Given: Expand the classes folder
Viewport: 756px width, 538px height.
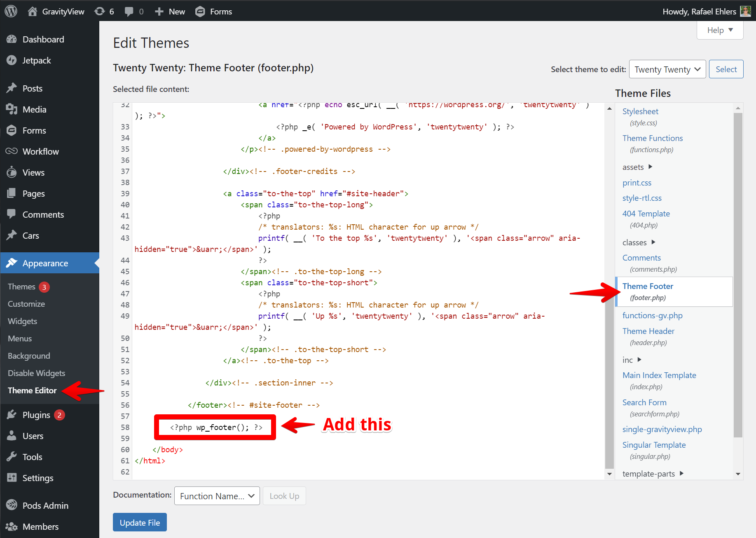Looking at the screenshot, I should click(653, 242).
